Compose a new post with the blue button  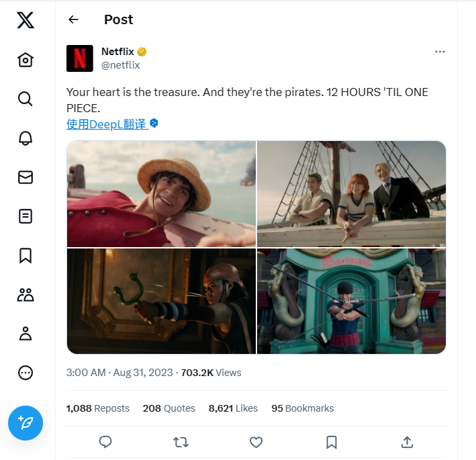(x=26, y=423)
